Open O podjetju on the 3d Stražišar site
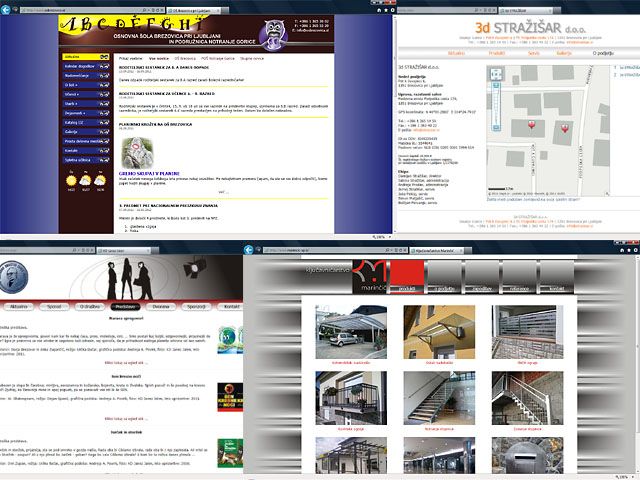Viewport: 640px width, 480px height. tap(603, 53)
